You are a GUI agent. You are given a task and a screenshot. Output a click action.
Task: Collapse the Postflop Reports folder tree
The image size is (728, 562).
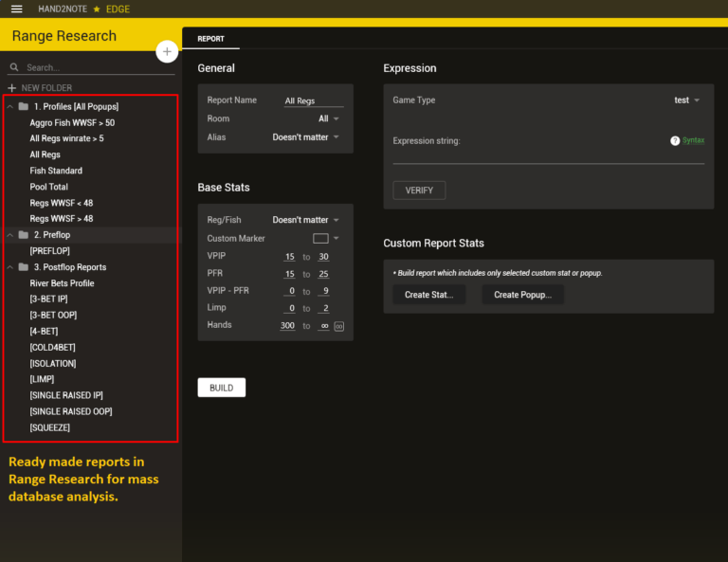coord(9,267)
